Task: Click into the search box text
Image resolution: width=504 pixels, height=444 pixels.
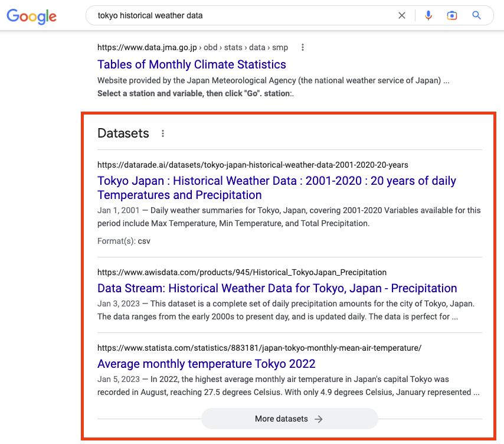Action: point(150,15)
